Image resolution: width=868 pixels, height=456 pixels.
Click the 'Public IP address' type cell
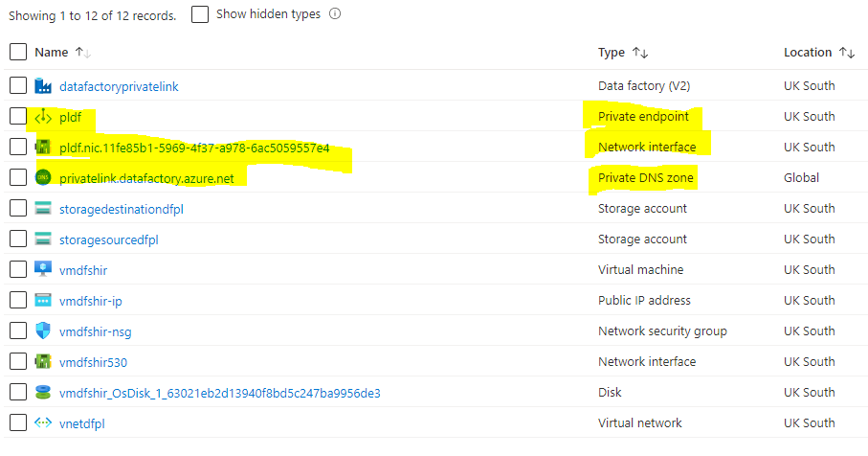pyautogui.click(x=644, y=300)
